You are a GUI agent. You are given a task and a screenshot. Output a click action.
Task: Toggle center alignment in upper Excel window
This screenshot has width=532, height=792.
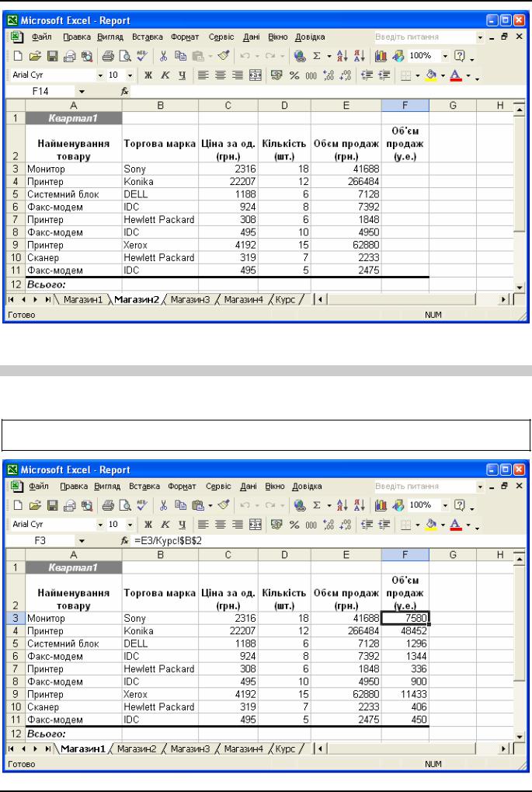click(220, 75)
